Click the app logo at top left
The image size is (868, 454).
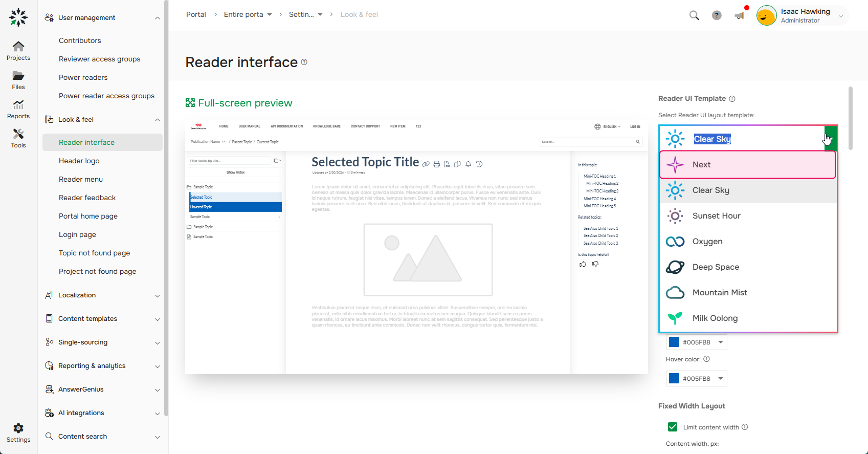tap(18, 17)
